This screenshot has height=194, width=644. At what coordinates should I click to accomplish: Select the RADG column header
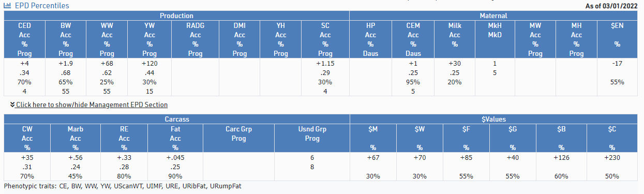point(195,39)
